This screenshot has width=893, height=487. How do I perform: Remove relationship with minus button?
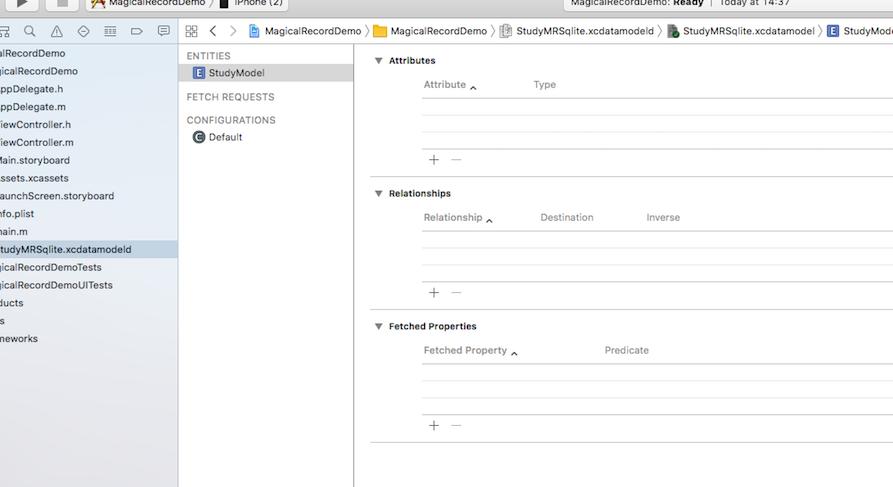coord(456,293)
